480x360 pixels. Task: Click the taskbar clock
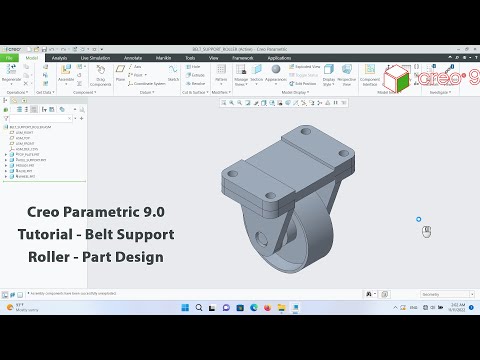(457, 307)
